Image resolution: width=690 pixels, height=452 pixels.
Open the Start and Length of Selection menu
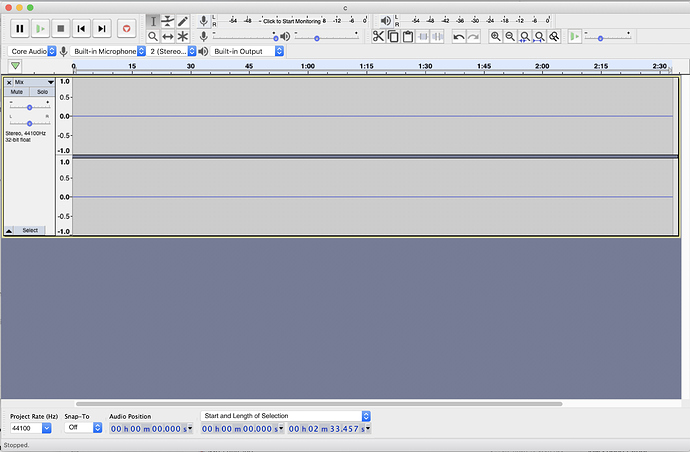[x=286, y=416]
